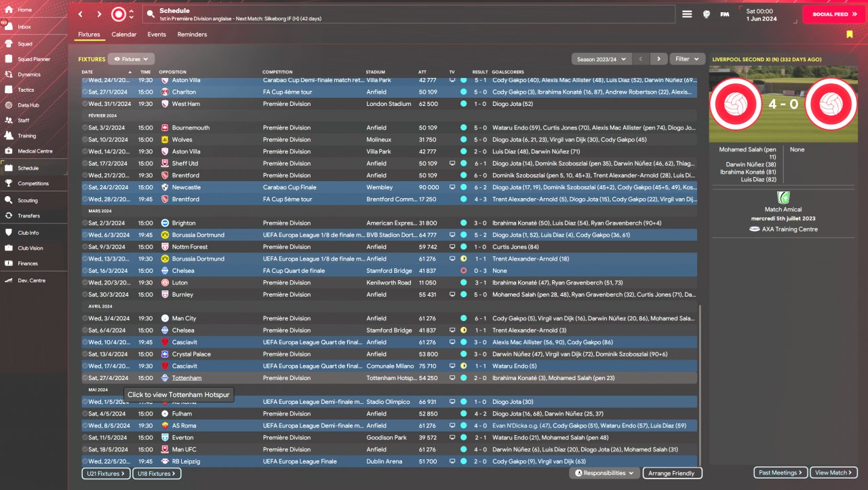
Task: Click the Schedule search bar
Action: pos(408,14)
